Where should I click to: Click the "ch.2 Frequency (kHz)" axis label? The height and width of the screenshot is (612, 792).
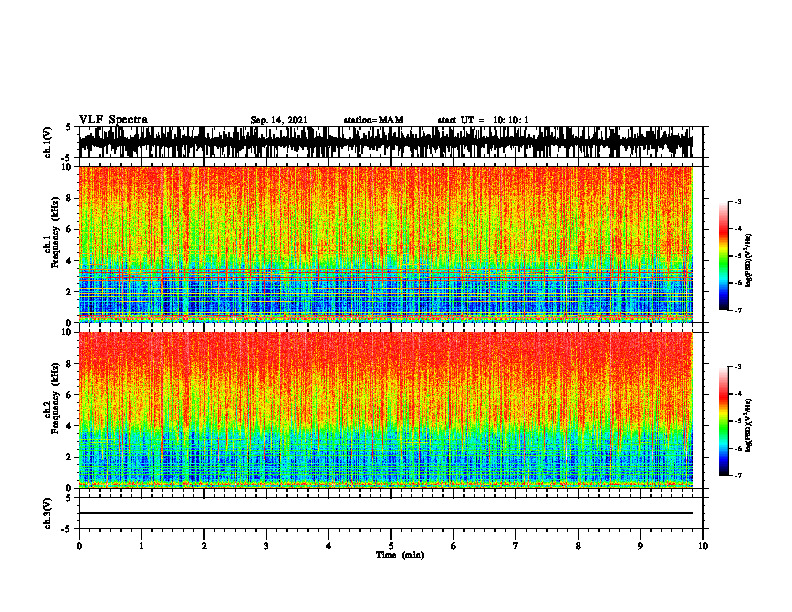[x=52, y=398]
